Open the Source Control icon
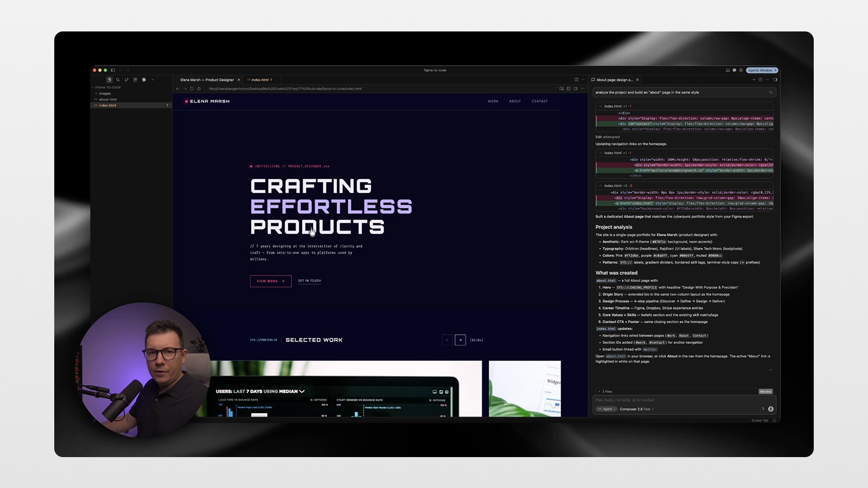The height and width of the screenshot is (488, 868). [x=126, y=80]
